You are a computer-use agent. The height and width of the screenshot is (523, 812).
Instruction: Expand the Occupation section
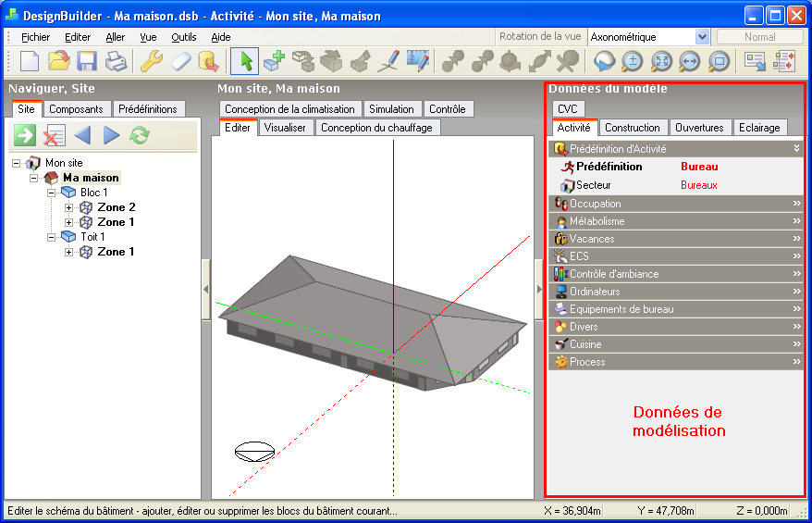796,204
